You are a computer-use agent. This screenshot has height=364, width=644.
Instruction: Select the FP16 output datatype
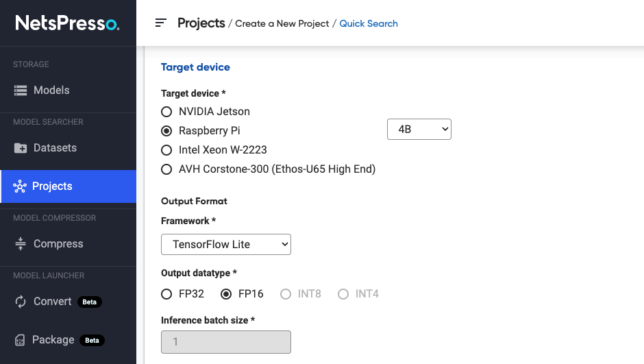coord(226,294)
